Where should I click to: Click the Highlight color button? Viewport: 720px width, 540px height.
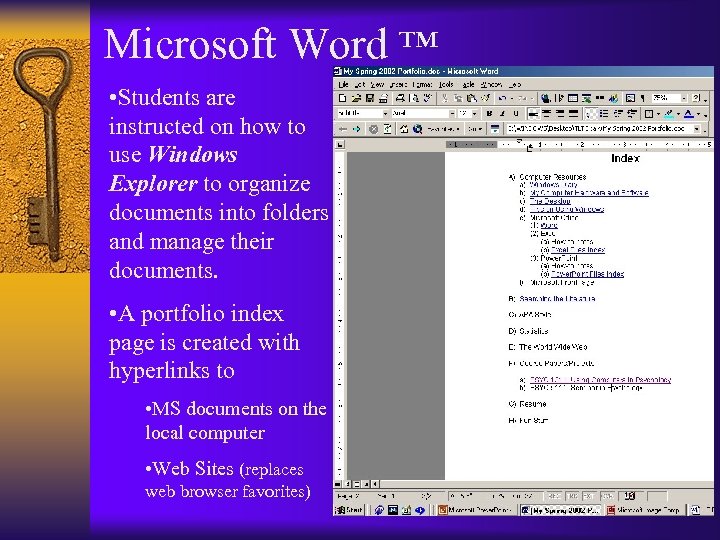pos(669,114)
